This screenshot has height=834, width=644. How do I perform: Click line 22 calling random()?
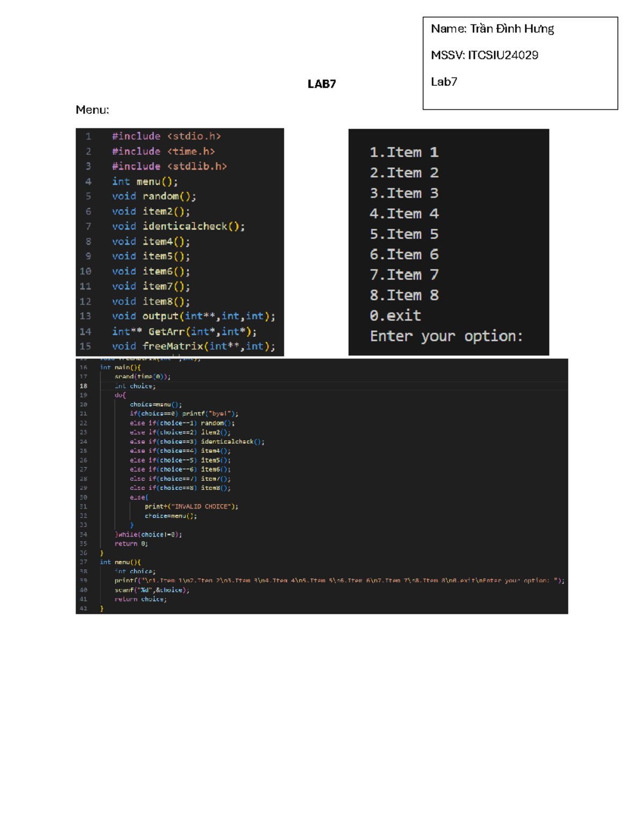[182, 423]
